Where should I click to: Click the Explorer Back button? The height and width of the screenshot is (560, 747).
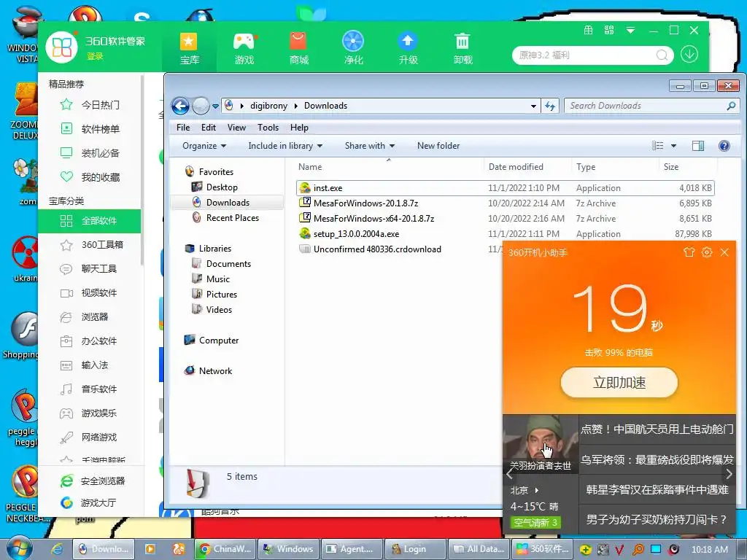point(181,106)
